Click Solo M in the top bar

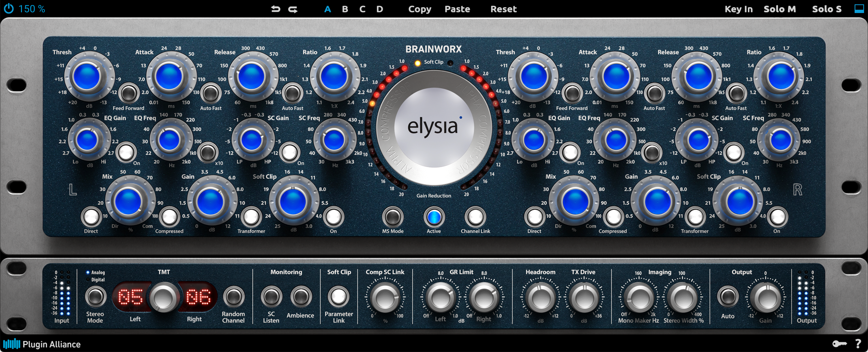[779, 9]
